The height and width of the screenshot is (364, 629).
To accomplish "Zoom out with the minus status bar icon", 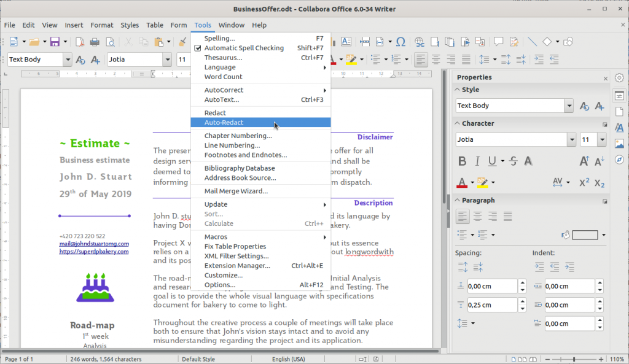I will tap(547, 359).
